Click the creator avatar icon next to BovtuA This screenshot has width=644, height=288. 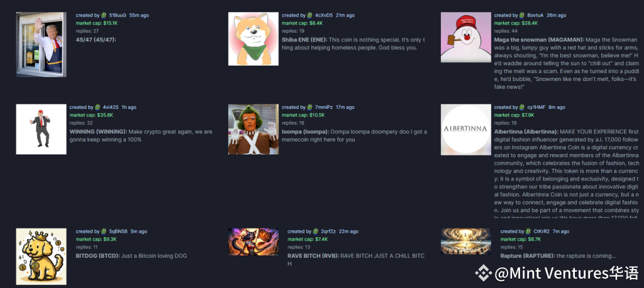[x=522, y=15]
